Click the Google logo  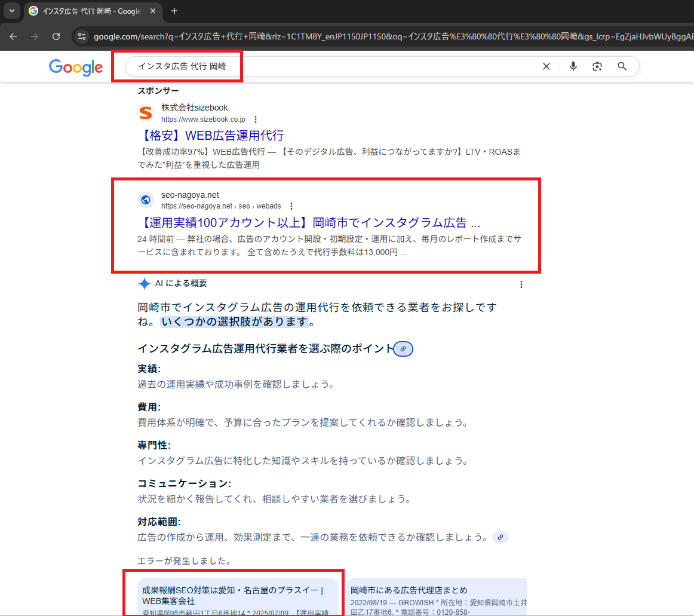[76, 67]
